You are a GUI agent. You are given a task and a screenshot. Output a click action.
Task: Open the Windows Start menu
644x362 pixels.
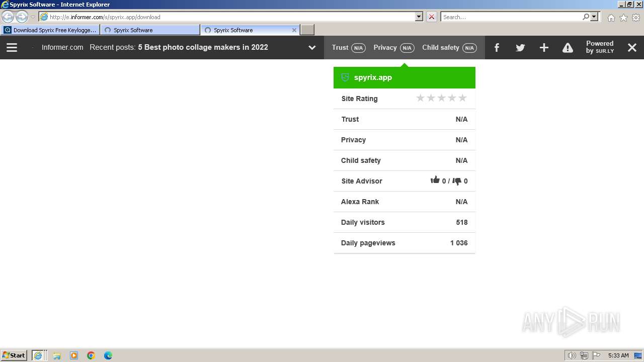pyautogui.click(x=14, y=355)
